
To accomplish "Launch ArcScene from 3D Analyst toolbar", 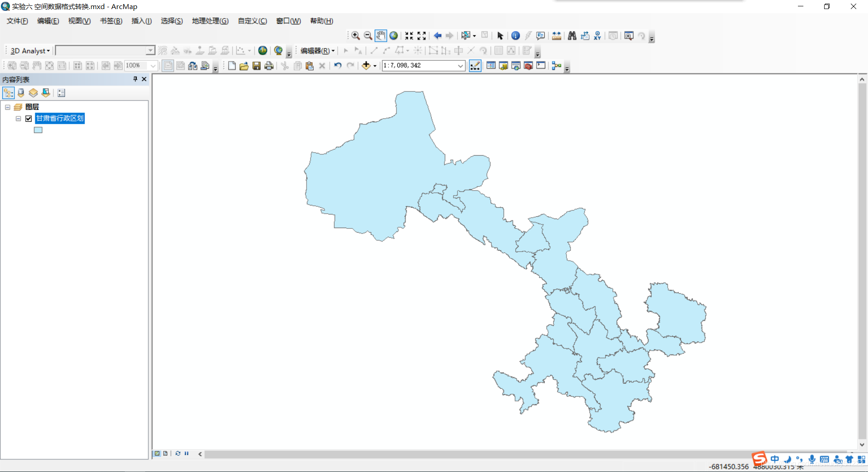I will click(x=263, y=51).
